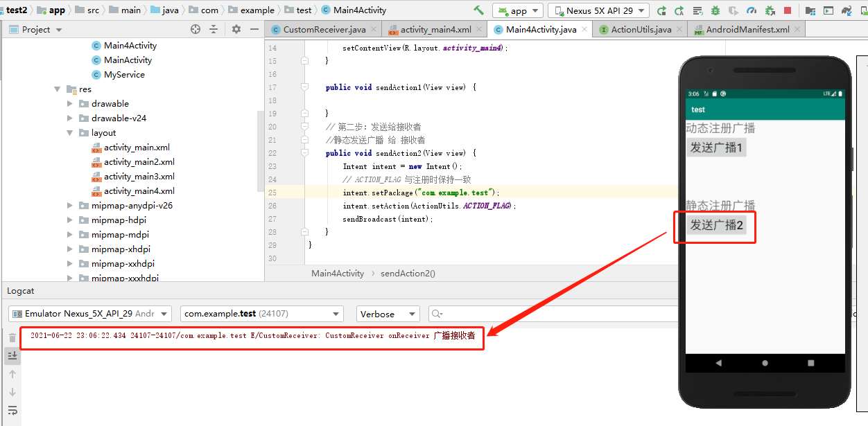Click the sendBroadcast(intent); code line

pos(388,219)
